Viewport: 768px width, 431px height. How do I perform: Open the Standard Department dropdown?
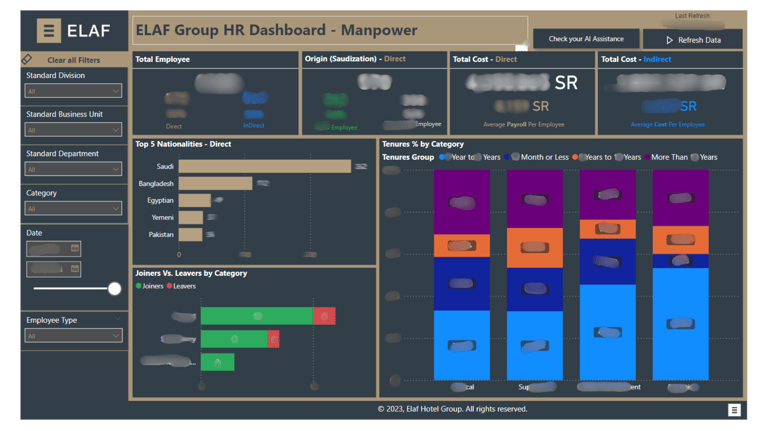pos(73,169)
